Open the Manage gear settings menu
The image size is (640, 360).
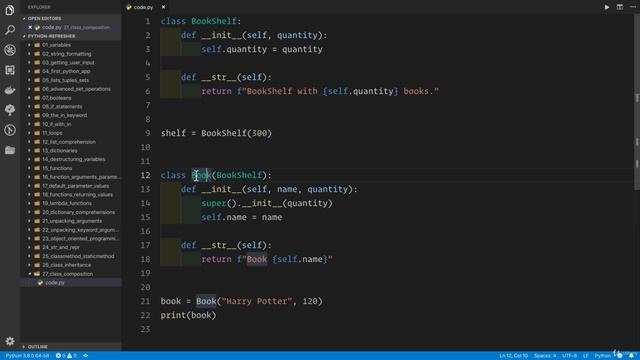[x=10, y=341]
